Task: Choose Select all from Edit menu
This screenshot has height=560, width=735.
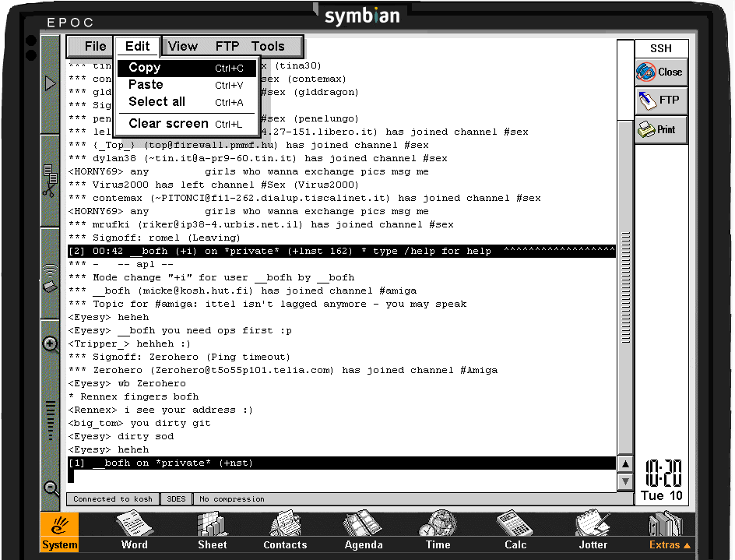Action: click(x=186, y=102)
